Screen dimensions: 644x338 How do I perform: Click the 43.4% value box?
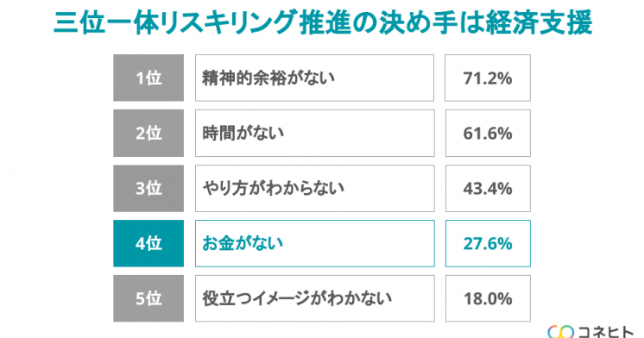point(488,188)
